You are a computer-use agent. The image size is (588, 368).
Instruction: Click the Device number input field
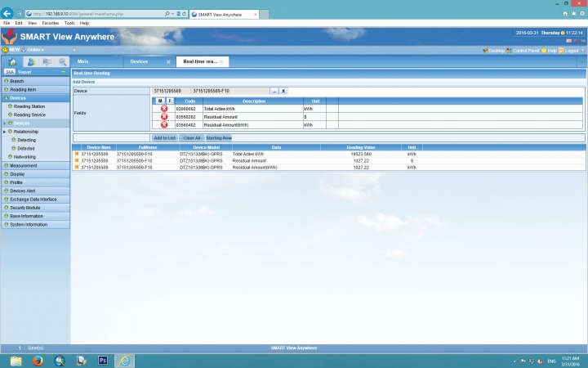[x=171, y=91]
